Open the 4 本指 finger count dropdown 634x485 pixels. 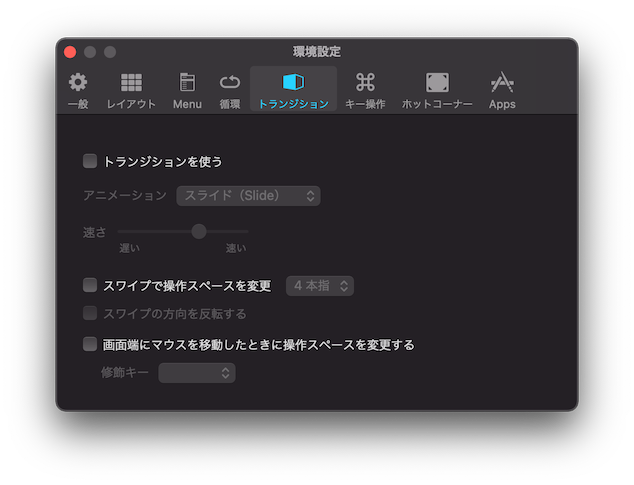click(320, 286)
